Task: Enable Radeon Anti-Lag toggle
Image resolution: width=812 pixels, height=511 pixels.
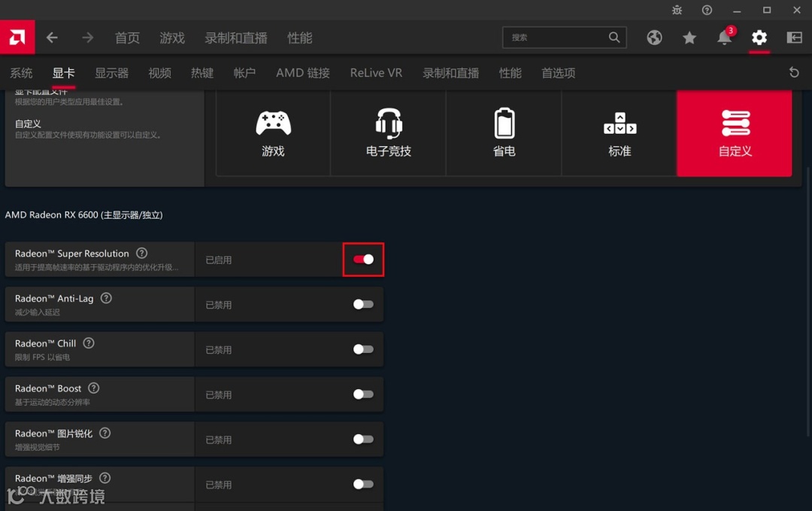Action: tap(363, 304)
